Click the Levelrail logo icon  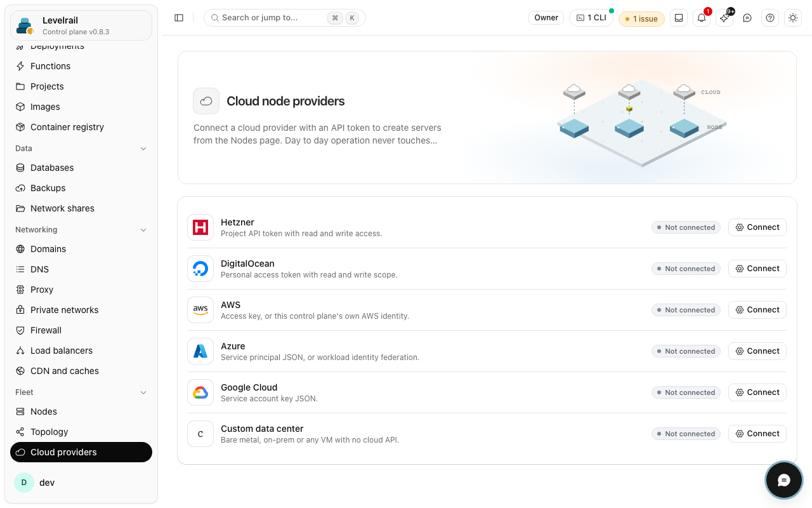pos(25,25)
